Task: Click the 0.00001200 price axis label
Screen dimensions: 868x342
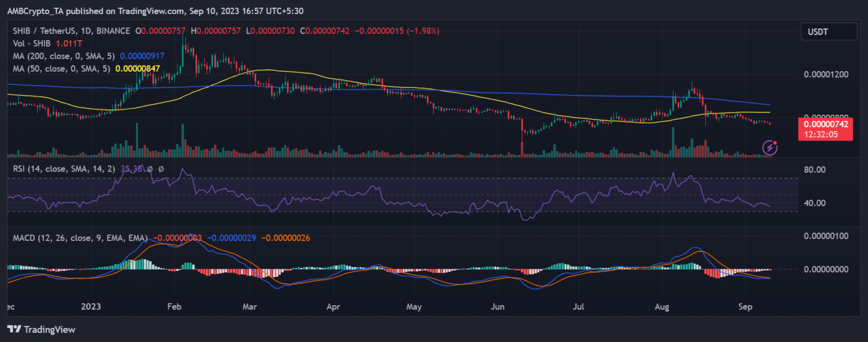Action: point(827,75)
